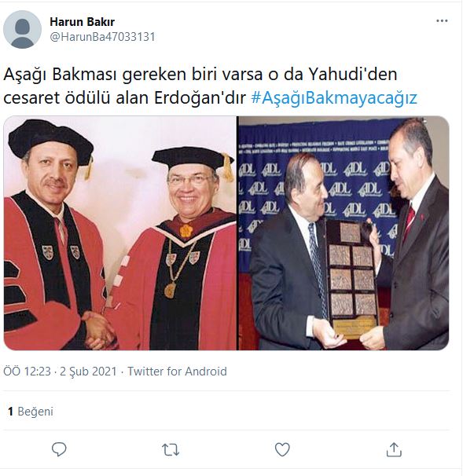Click the word Yahudi'den in the tweet text

tap(353, 75)
